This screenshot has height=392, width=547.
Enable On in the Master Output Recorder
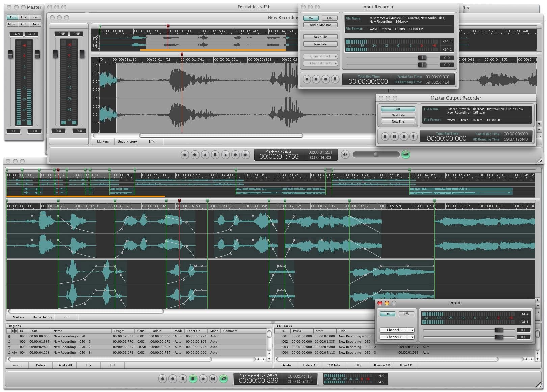coord(398,109)
